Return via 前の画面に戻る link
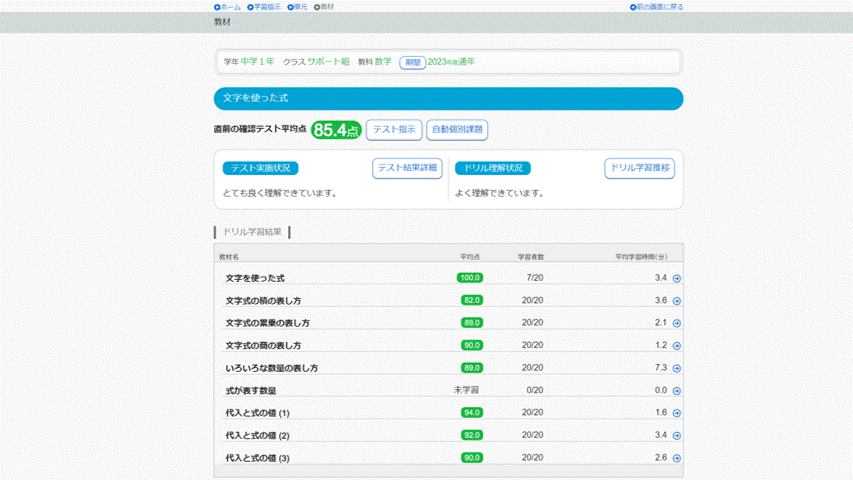Viewport: 853px width, 480px height. click(x=657, y=7)
